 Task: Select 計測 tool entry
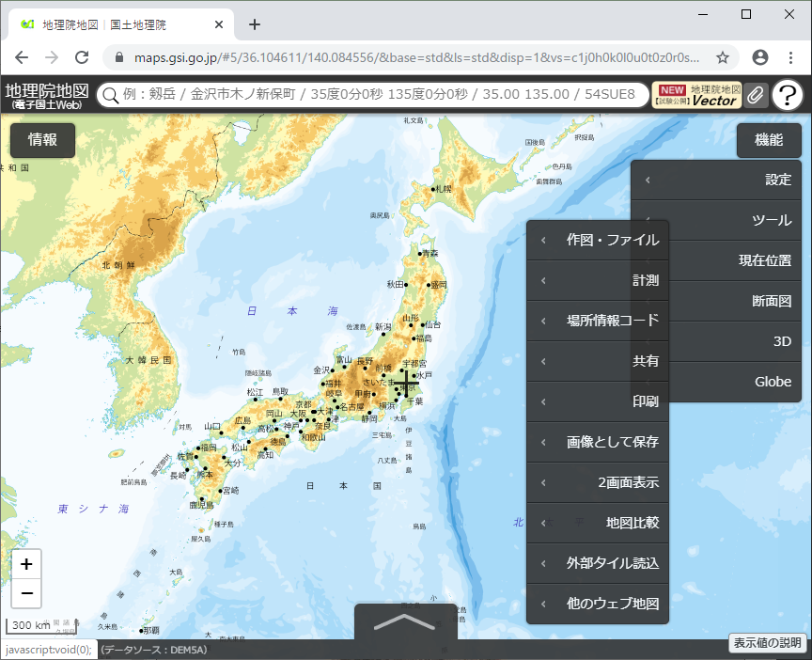click(598, 280)
